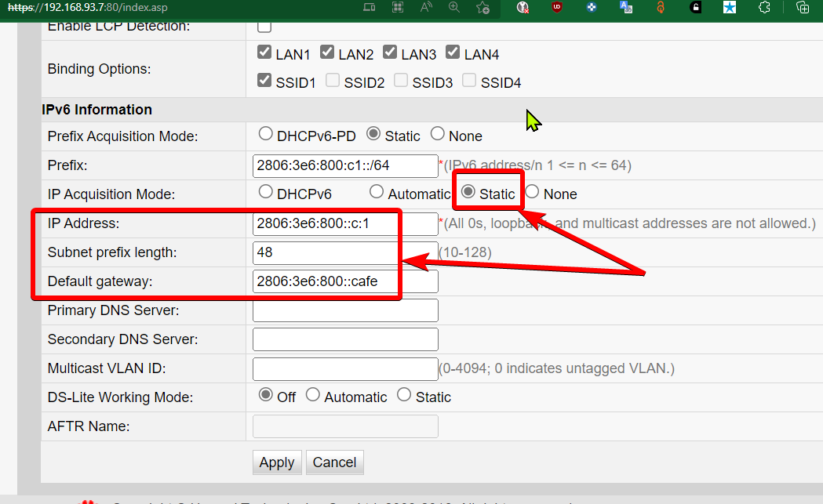Viewport: 823px width, 504px height.
Task: Enable the LCP Detection checkbox
Action: (x=264, y=26)
